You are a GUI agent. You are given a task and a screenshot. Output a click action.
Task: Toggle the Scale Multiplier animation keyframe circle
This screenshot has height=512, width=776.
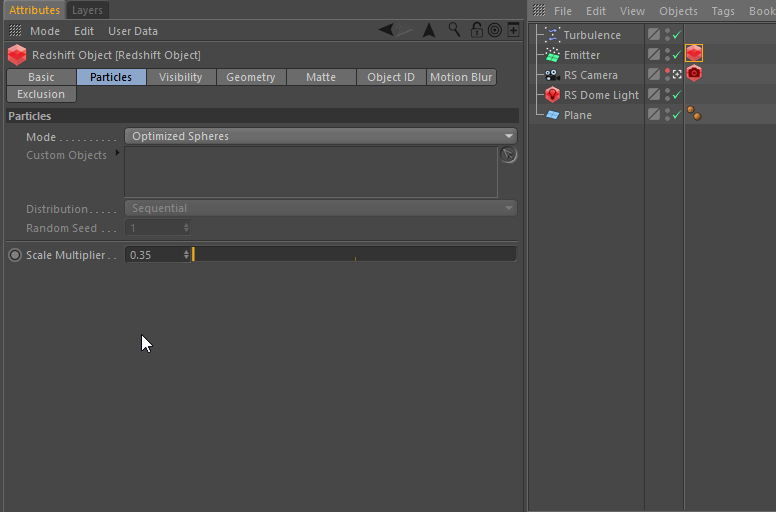[x=15, y=255]
